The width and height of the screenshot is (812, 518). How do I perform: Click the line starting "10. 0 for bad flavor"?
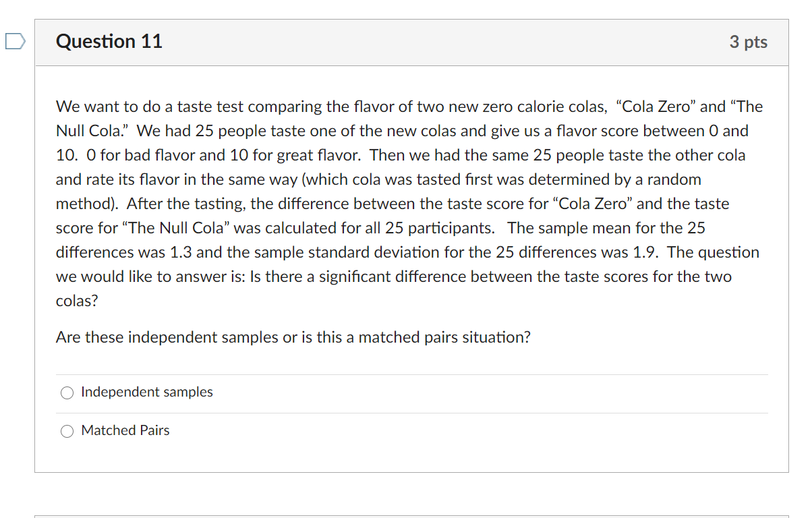pyautogui.click(x=401, y=155)
